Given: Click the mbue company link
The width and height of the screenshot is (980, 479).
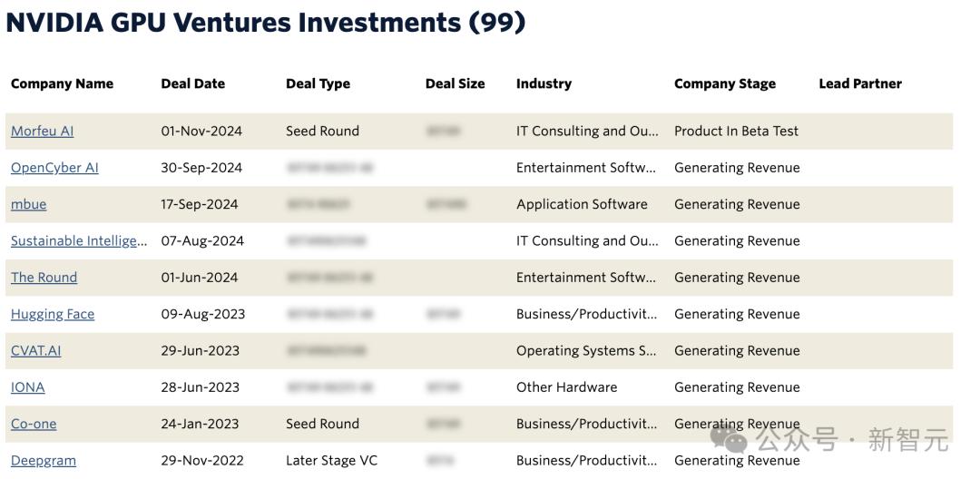Looking at the screenshot, I should (x=28, y=204).
